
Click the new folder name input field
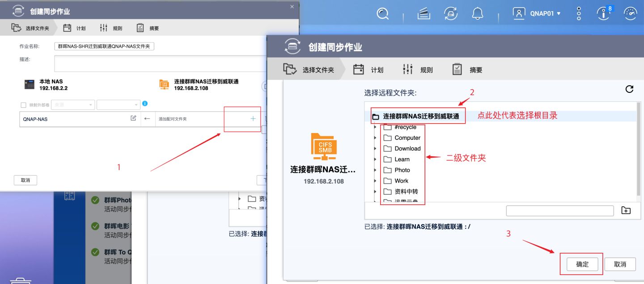[x=560, y=211]
